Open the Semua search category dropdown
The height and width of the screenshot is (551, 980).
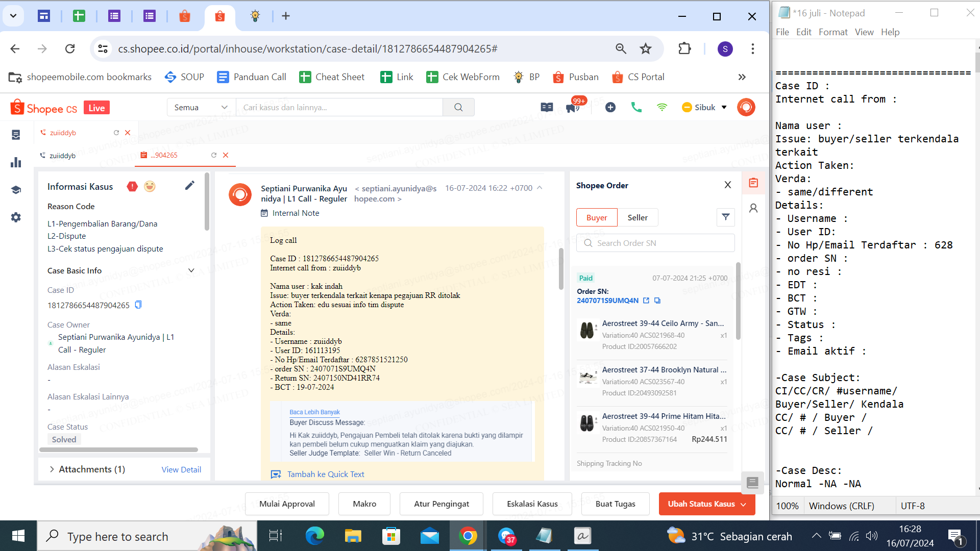(x=201, y=107)
